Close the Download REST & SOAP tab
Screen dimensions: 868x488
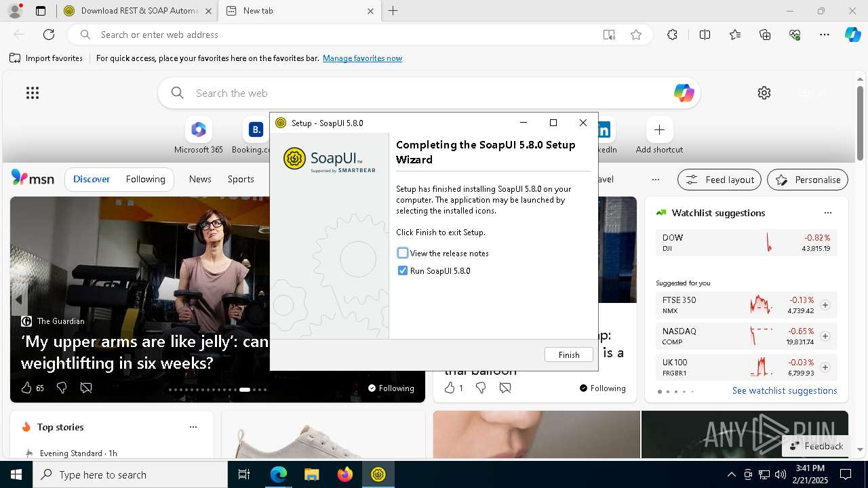point(208,11)
